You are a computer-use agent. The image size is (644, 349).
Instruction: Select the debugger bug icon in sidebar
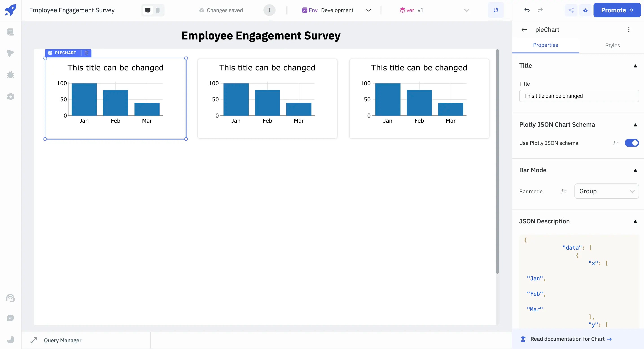[11, 74]
